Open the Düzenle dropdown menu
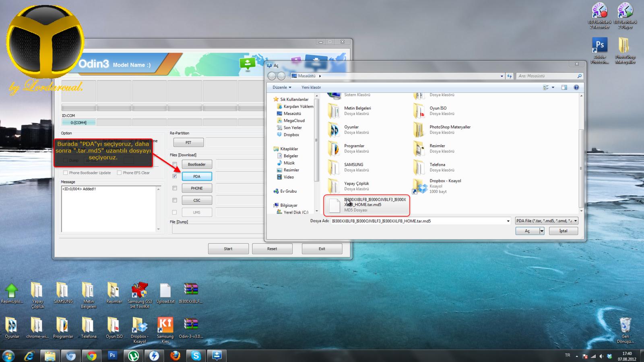 click(x=282, y=87)
